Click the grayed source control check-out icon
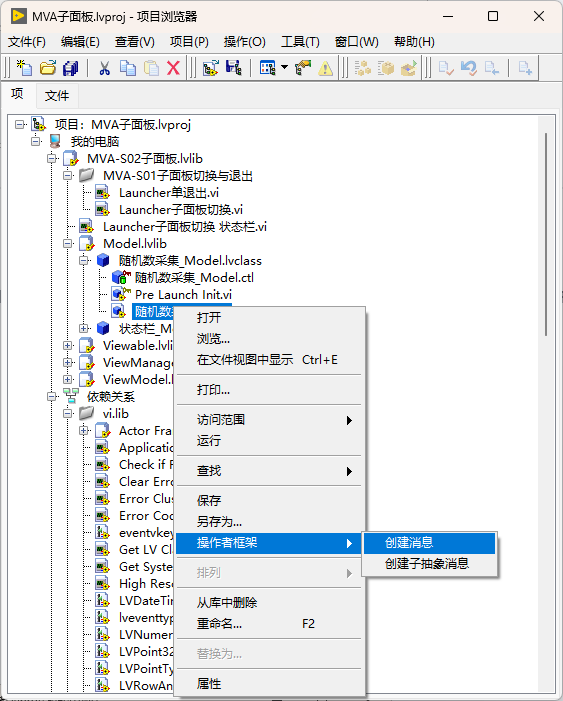 [491, 68]
